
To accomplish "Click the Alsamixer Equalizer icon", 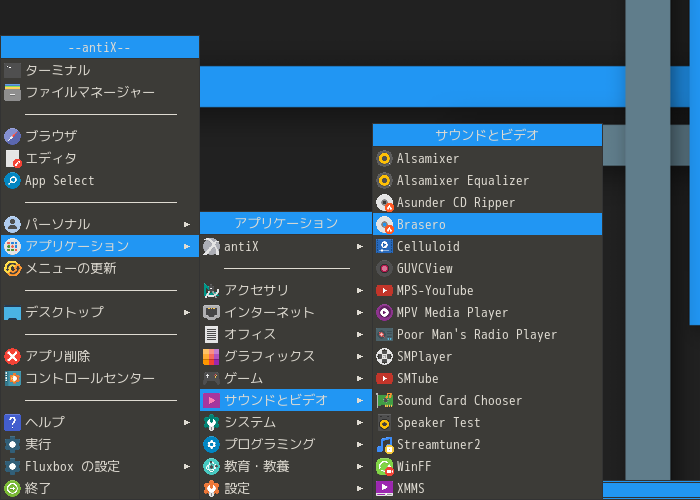I will click(x=384, y=180).
